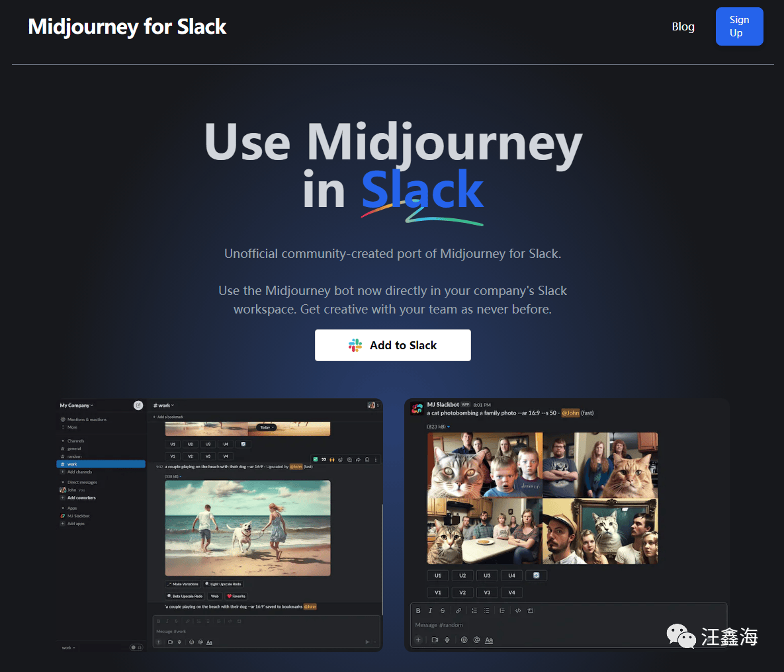Click the cat photobombing four-image grid

tap(543, 498)
